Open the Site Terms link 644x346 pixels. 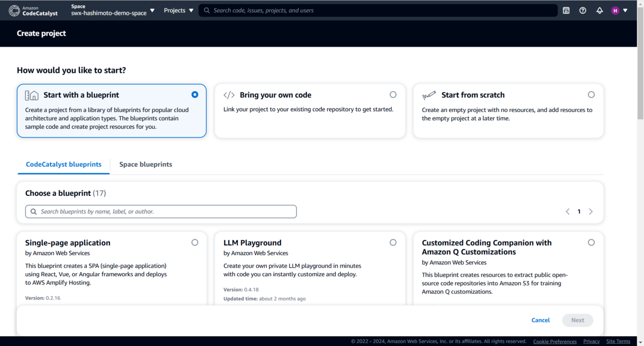[x=618, y=341]
